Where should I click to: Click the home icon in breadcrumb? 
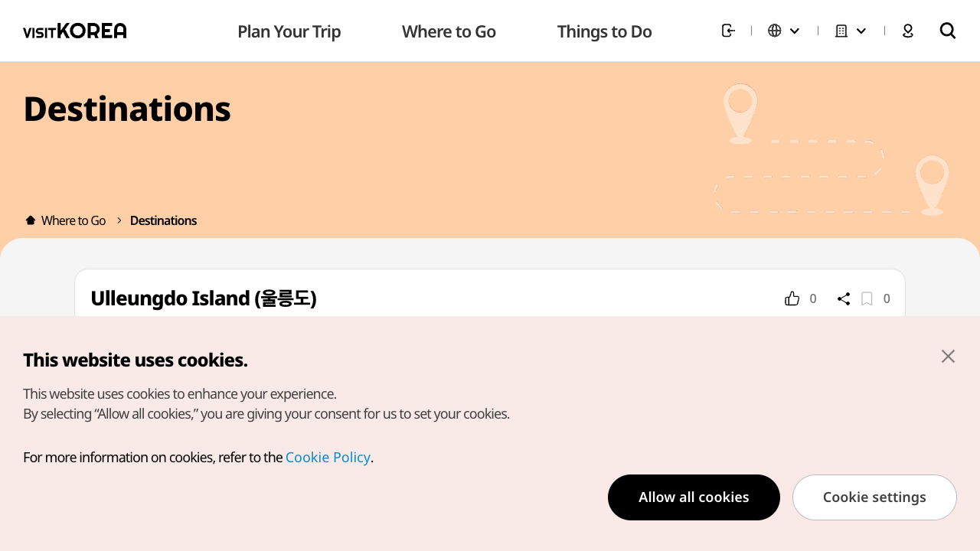pos(31,220)
